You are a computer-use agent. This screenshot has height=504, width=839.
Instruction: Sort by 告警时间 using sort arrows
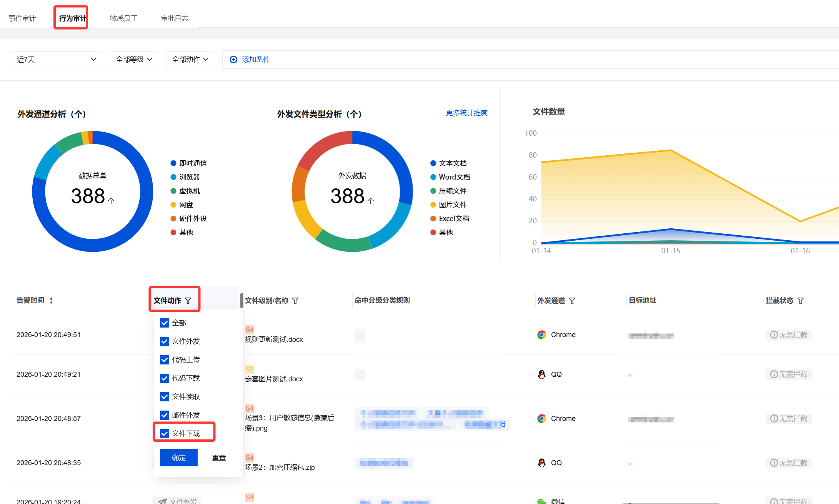pyautogui.click(x=51, y=301)
